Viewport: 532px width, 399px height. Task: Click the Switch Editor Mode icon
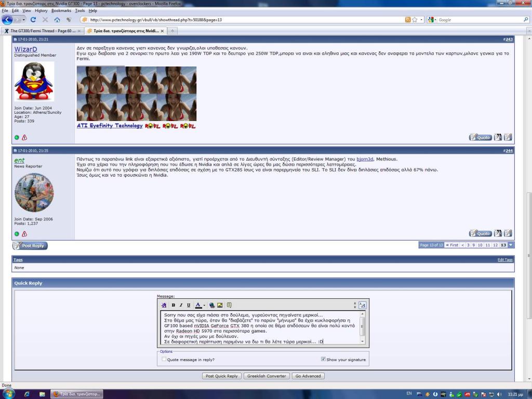pyautogui.click(x=362, y=305)
